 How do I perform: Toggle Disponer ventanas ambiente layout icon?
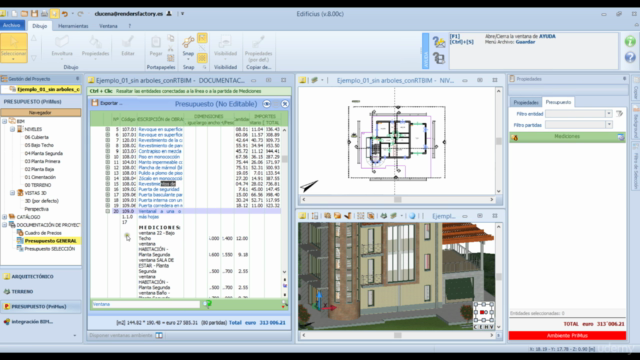(159, 335)
